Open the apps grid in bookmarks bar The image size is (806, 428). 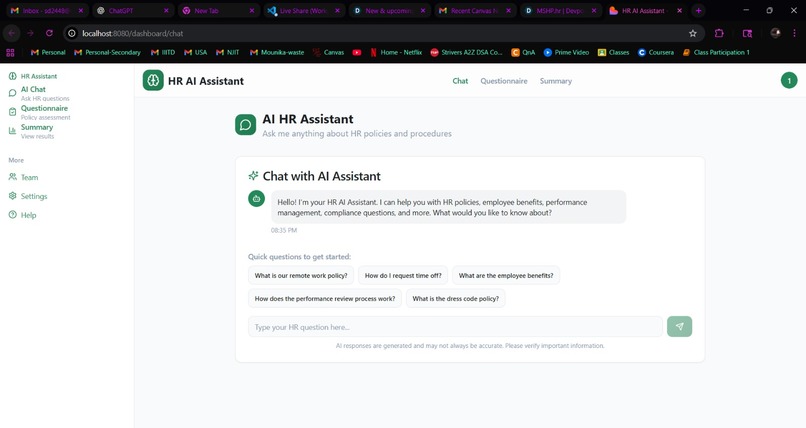(x=10, y=52)
